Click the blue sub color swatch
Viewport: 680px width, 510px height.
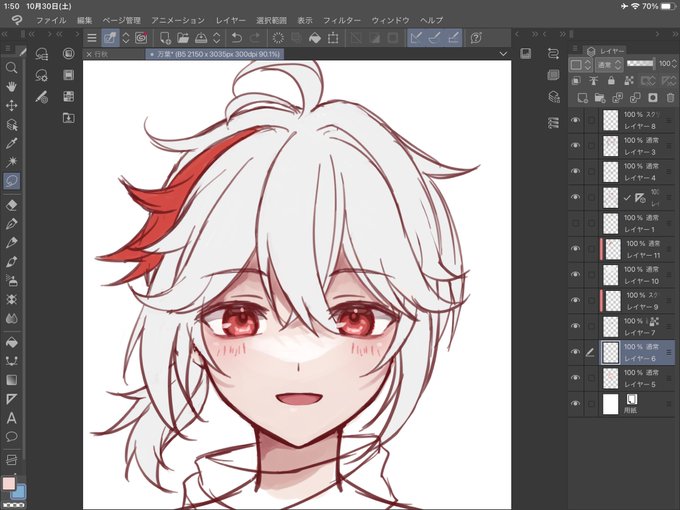[x=20, y=494]
